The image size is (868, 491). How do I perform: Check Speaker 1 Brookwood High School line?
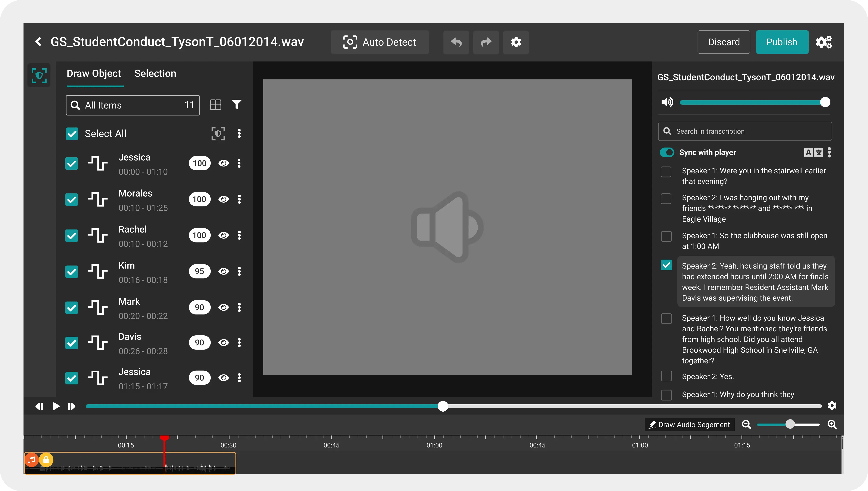(x=666, y=319)
